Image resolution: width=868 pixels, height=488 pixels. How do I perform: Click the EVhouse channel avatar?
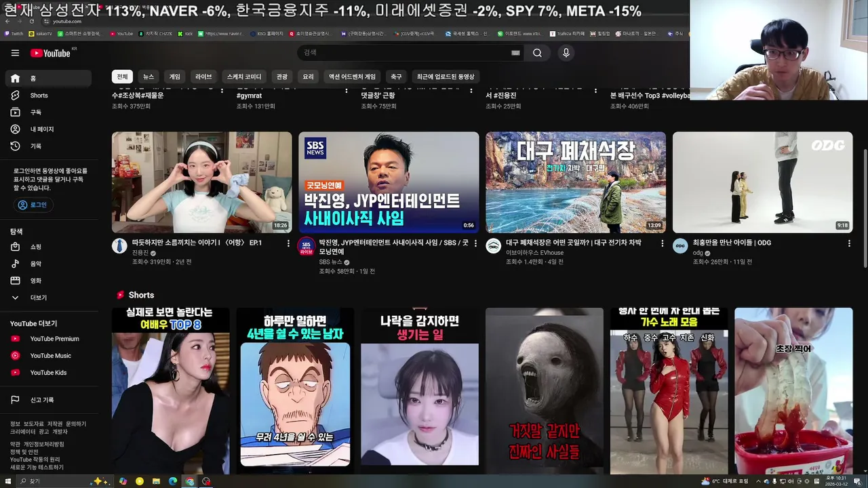coord(493,246)
